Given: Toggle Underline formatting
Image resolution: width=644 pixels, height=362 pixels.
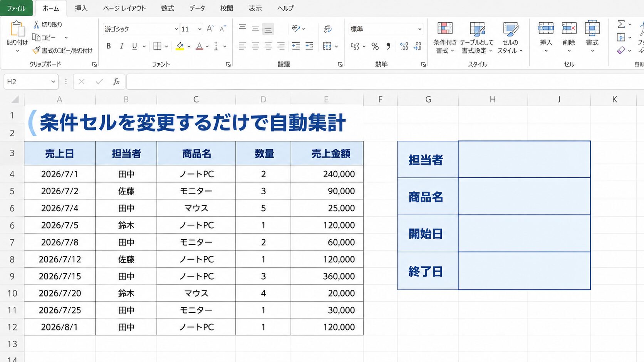Looking at the screenshot, I should (134, 46).
